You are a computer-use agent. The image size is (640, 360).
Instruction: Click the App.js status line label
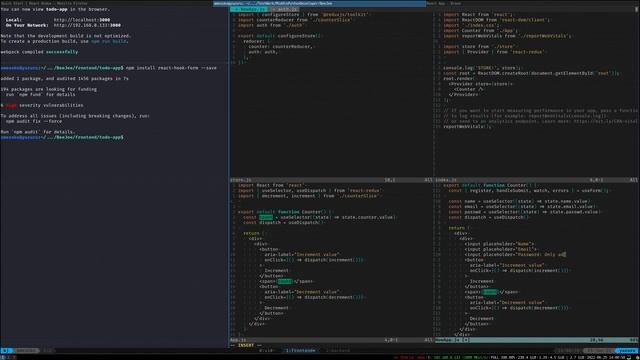coord(238,340)
